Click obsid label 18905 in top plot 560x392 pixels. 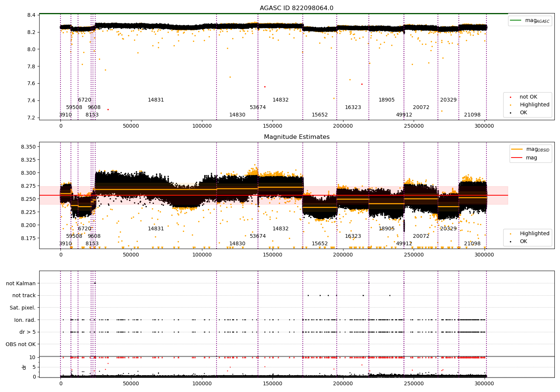pyautogui.click(x=386, y=100)
